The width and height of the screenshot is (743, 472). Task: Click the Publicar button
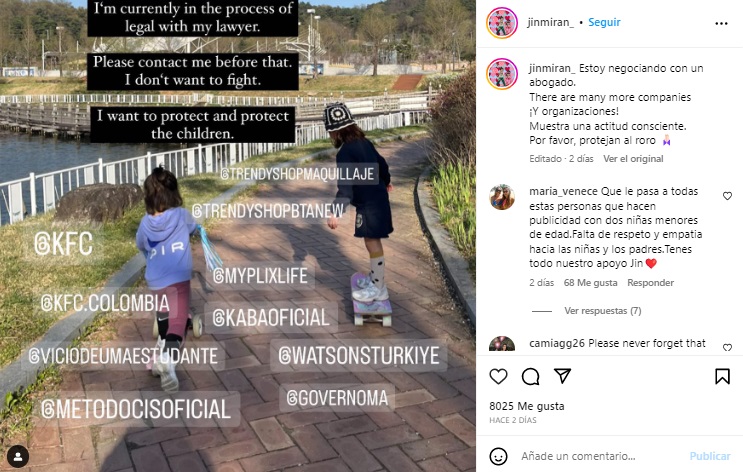click(x=710, y=456)
